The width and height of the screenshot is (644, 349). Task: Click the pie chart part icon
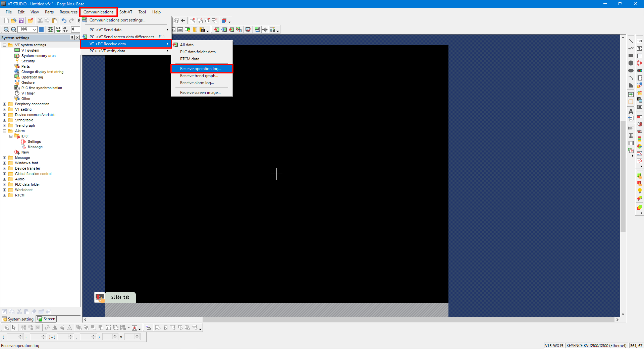click(640, 146)
